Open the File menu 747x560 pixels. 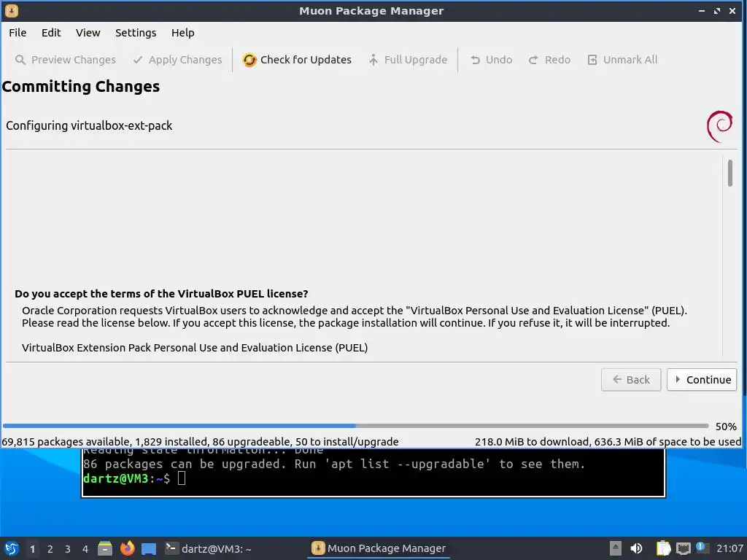coord(18,32)
